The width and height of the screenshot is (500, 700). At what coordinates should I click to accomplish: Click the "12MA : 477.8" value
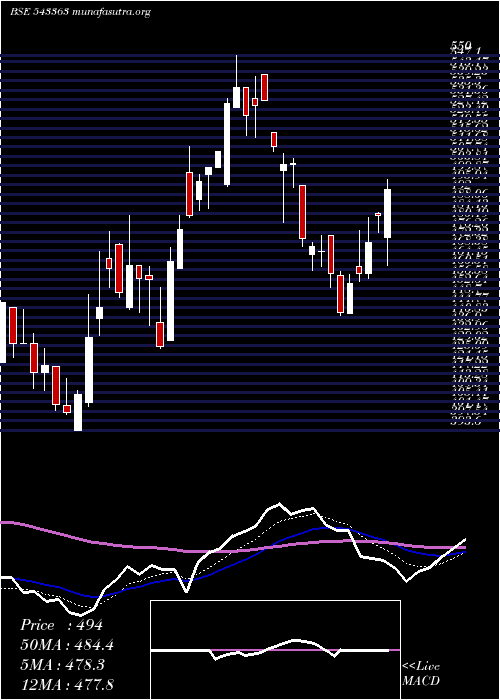point(67,684)
